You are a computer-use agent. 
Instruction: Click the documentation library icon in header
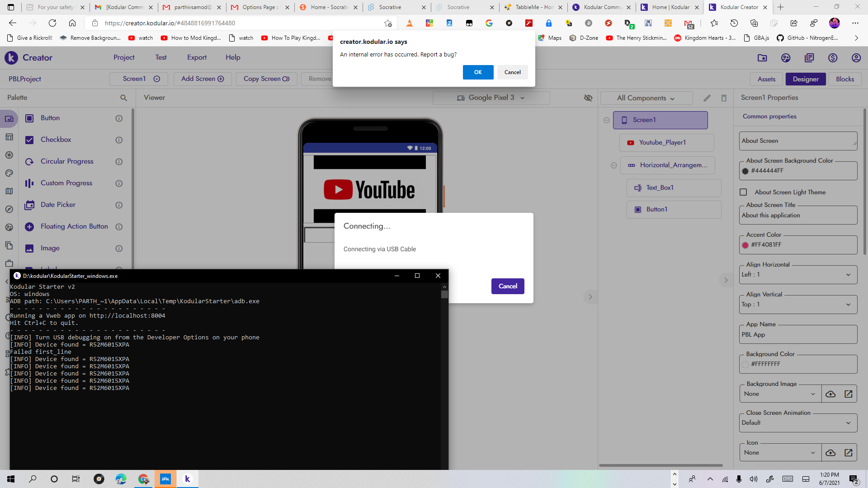click(809, 58)
